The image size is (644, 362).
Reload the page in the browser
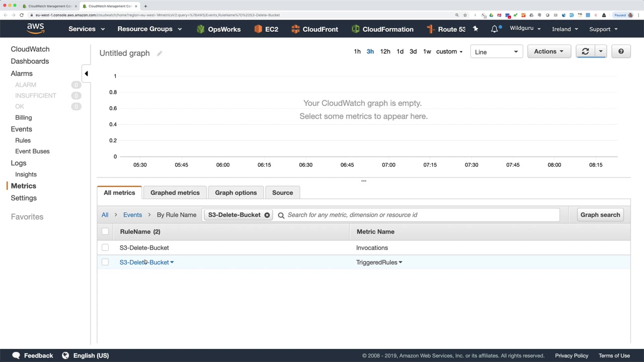coord(22,15)
